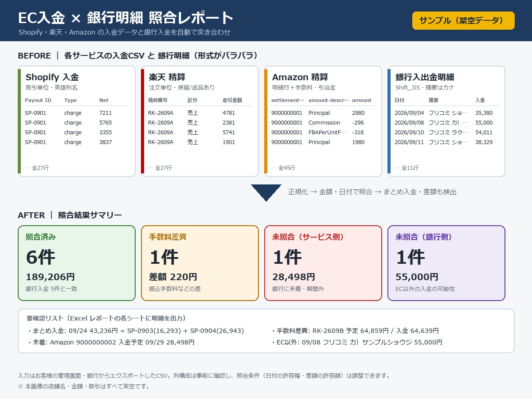This screenshot has height=399, width=532.
Task: Select the 差額 220円 value
Action: click(173, 277)
